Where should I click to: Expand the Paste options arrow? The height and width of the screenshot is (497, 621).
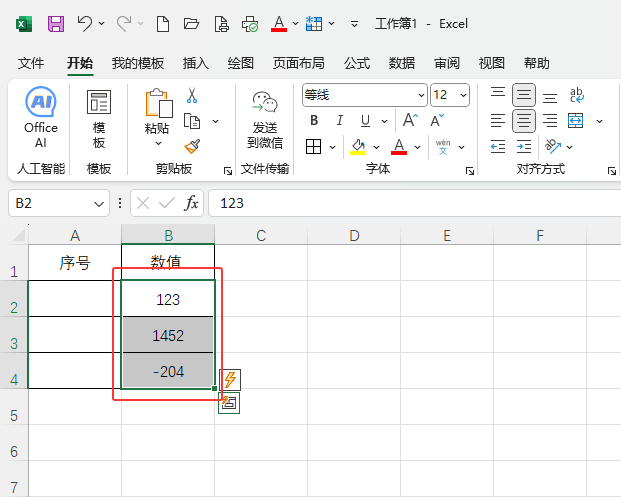pos(158,143)
